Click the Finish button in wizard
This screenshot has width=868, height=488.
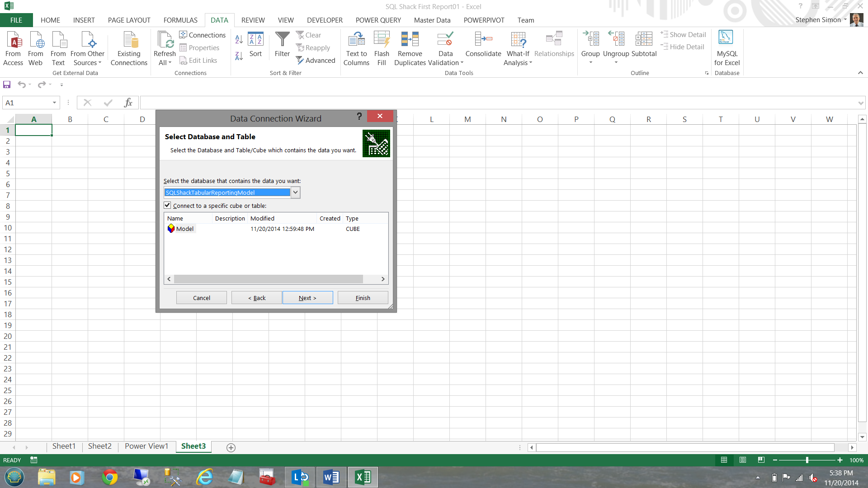[363, 298]
